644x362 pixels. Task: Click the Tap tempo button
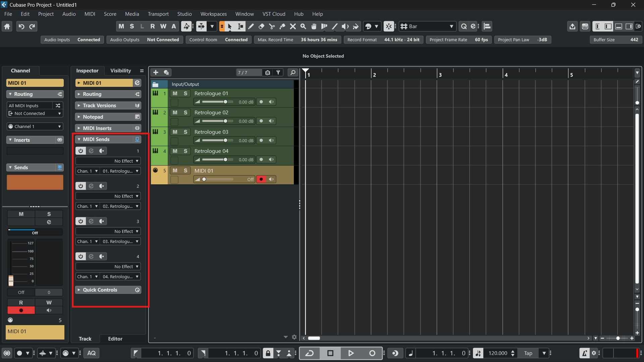tap(528, 353)
